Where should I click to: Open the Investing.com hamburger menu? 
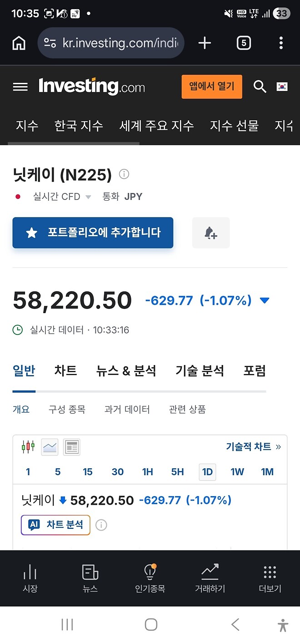coord(20,86)
